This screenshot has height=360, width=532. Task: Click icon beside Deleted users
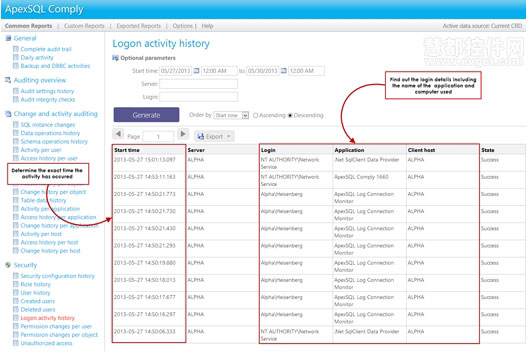16,309
